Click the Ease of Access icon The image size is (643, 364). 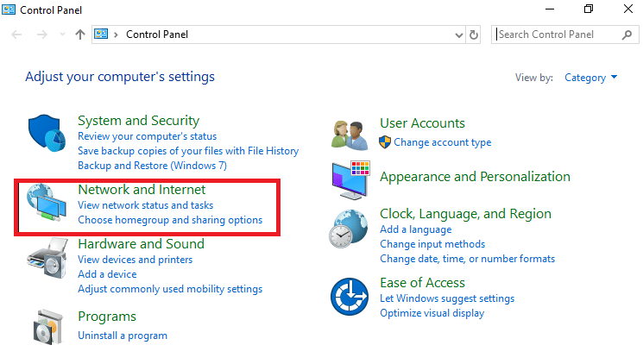pos(350,297)
